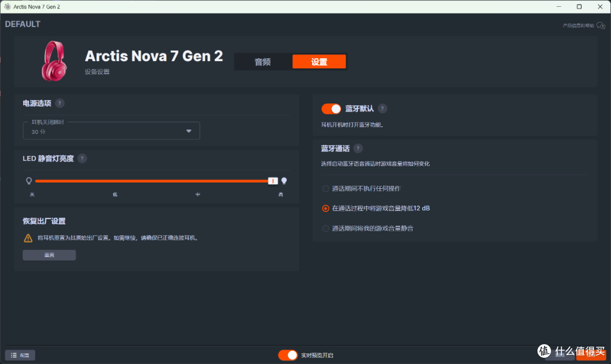Screen dimensions: 611x364
Task: Show help tooltip for 蓝牙默认
Action: coord(382,109)
